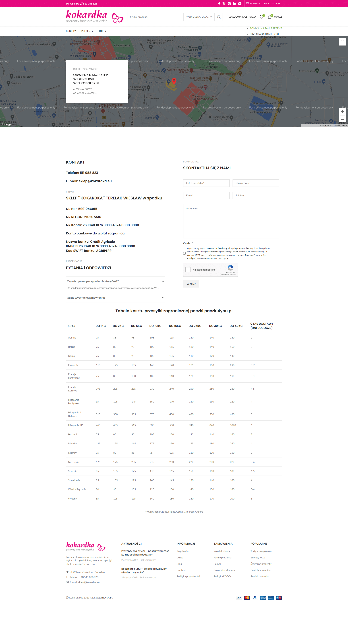Screen dimensions: 348x644
Task: Click the map fullscreen expand icon
Action: tap(343, 42)
